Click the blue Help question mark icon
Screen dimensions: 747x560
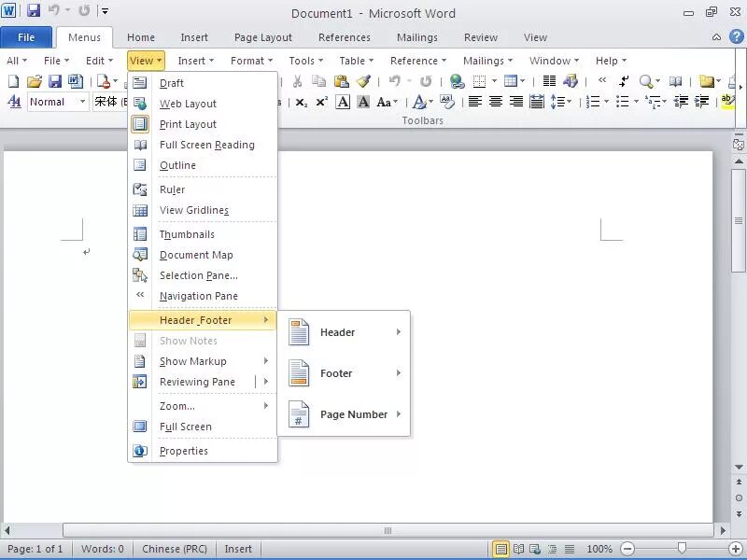coord(736,36)
